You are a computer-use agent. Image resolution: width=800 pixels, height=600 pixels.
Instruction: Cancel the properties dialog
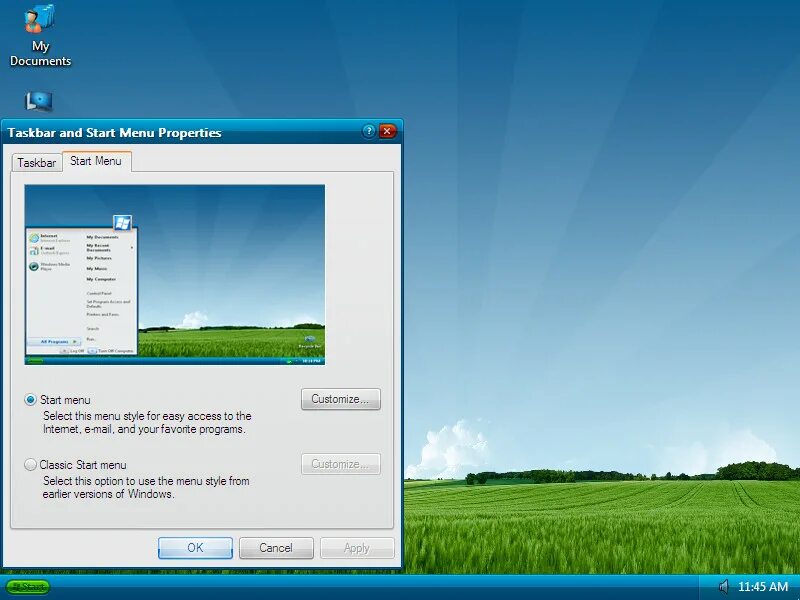pyautogui.click(x=276, y=548)
